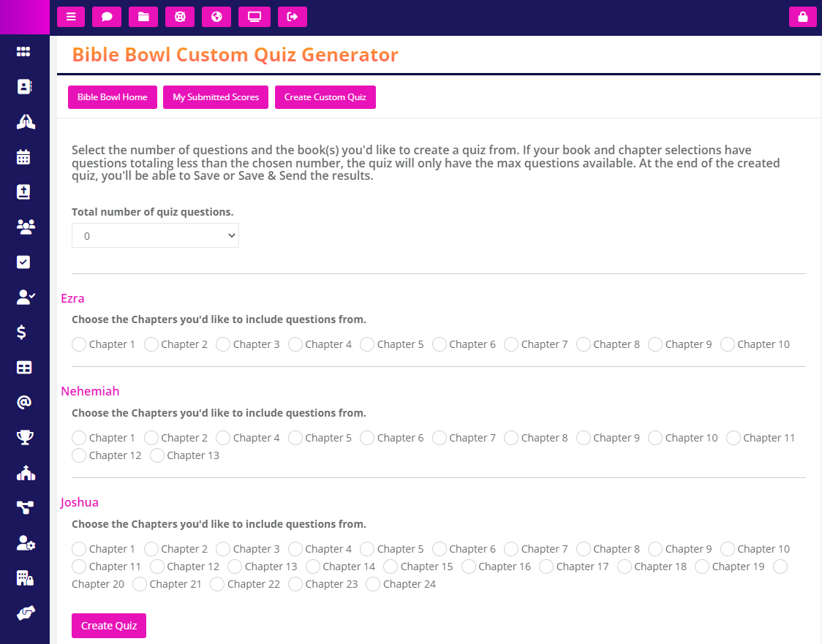The height and width of the screenshot is (644, 822).
Task: Click the dollar sign sidebar icon
Action: click(21, 332)
